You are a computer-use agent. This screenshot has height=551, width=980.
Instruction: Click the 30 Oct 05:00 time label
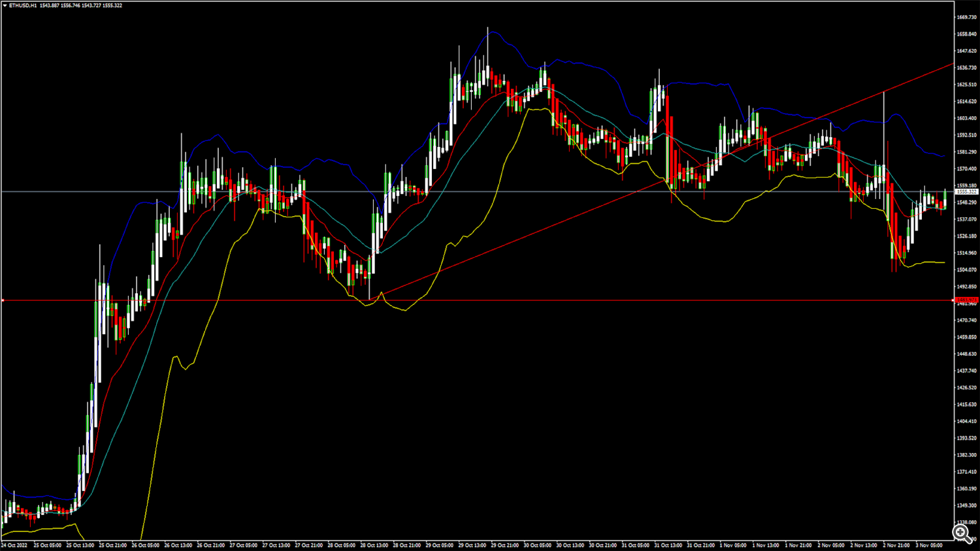[537, 545]
